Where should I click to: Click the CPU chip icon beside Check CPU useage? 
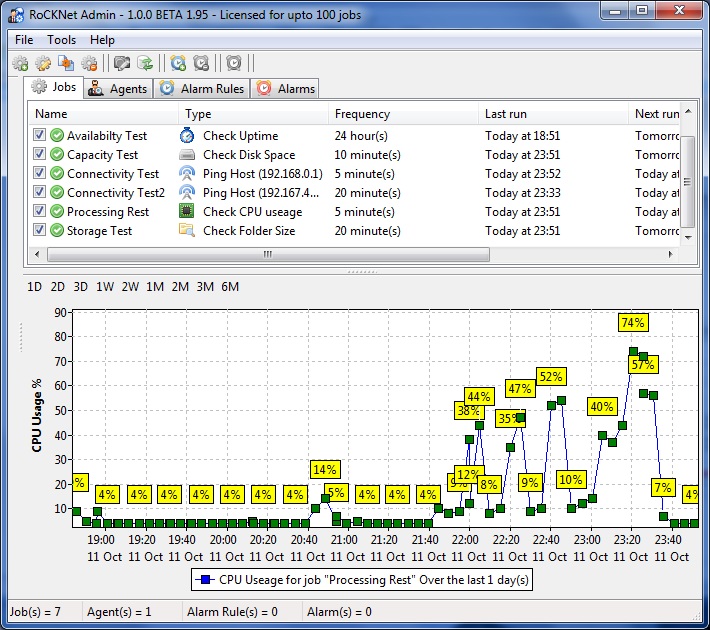point(187,212)
